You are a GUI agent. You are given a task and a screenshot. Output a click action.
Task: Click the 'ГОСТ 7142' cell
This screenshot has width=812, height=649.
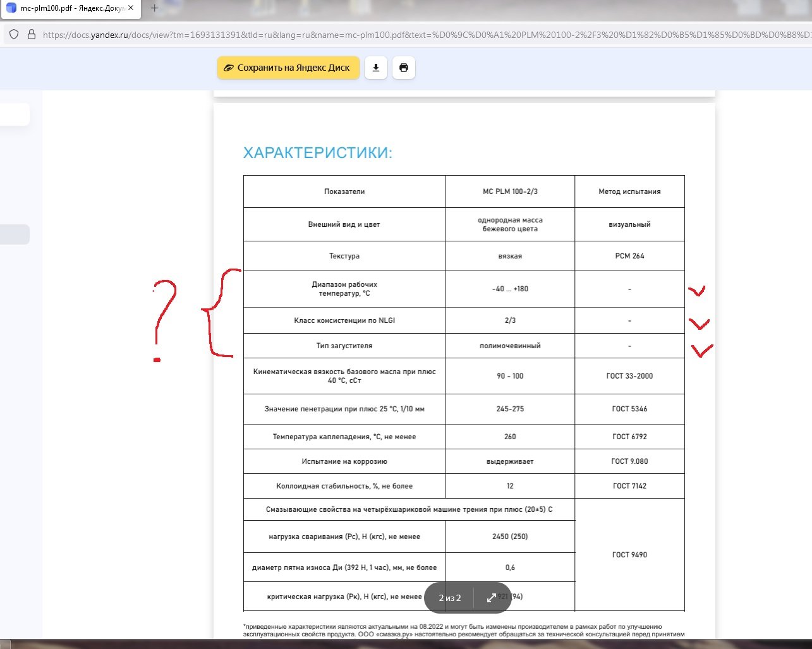coord(629,486)
